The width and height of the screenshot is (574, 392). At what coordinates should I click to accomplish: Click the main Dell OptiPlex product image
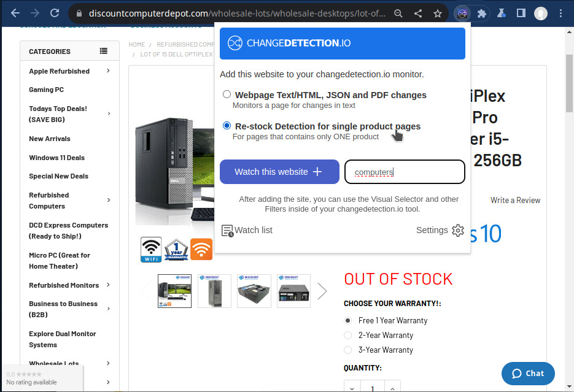click(174, 170)
